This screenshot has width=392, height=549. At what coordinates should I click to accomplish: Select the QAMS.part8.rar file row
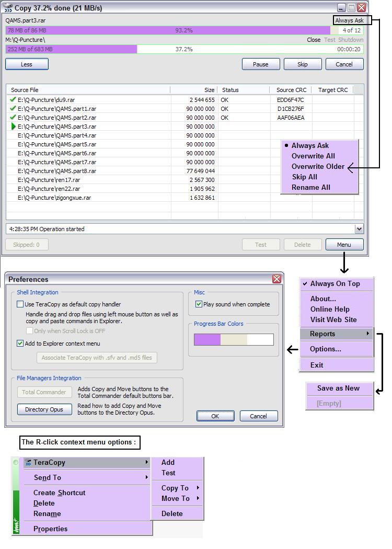point(185,171)
